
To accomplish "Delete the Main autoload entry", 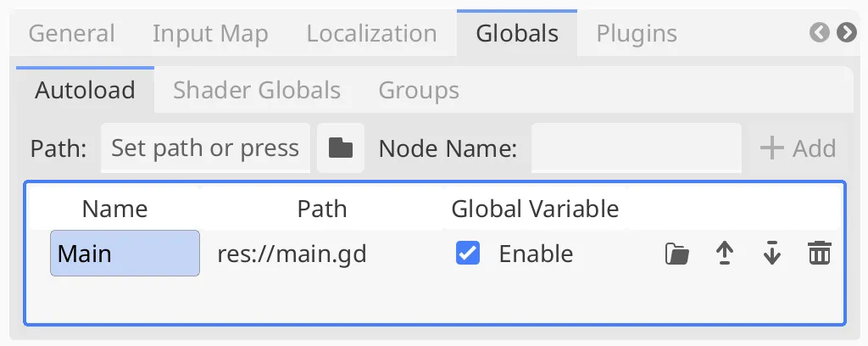I will (820, 254).
